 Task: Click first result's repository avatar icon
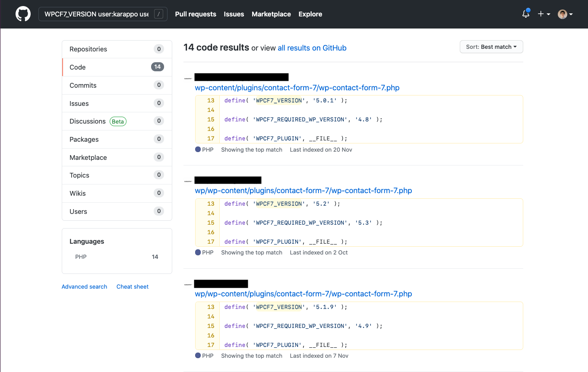tap(188, 79)
